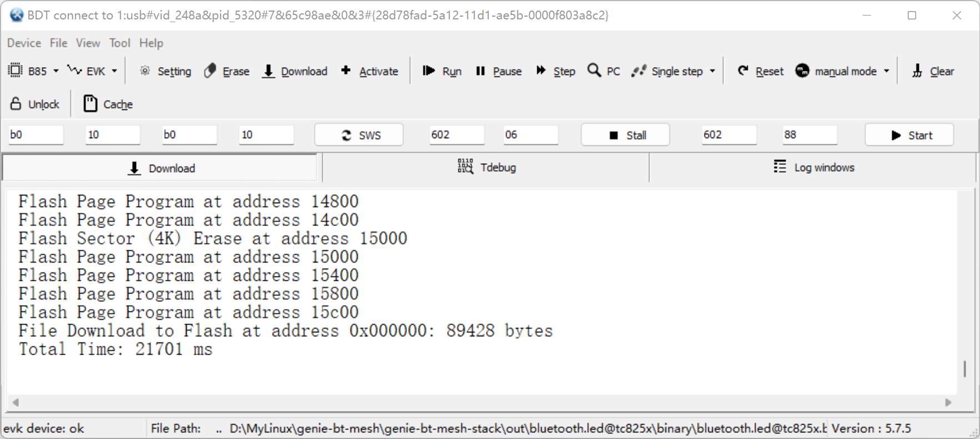This screenshot has height=439, width=980.
Task: Click the Start triangle icon
Action: click(x=896, y=135)
